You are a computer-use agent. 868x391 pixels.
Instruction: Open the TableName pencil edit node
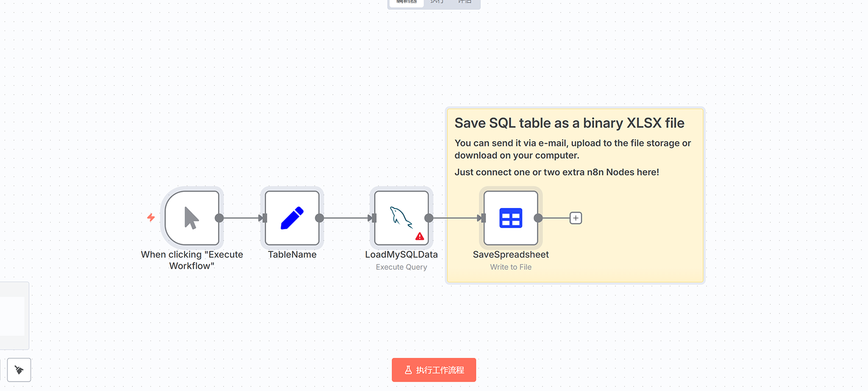coord(292,218)
